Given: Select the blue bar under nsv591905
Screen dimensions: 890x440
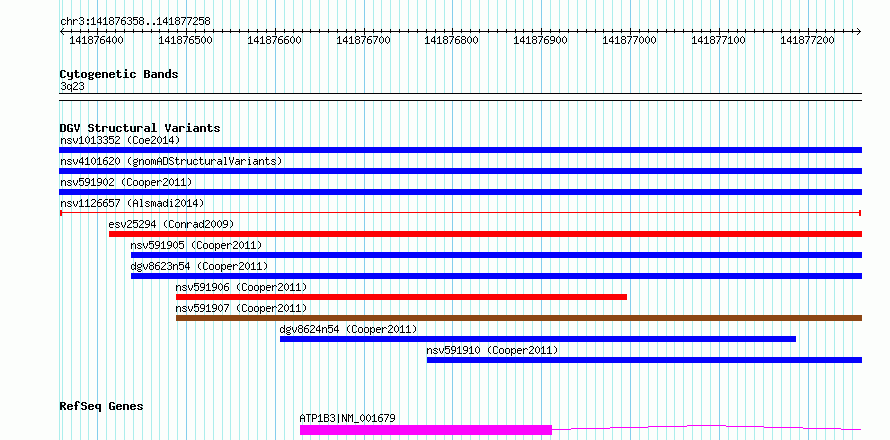Looking at the screenshot, I should point(496,255).
